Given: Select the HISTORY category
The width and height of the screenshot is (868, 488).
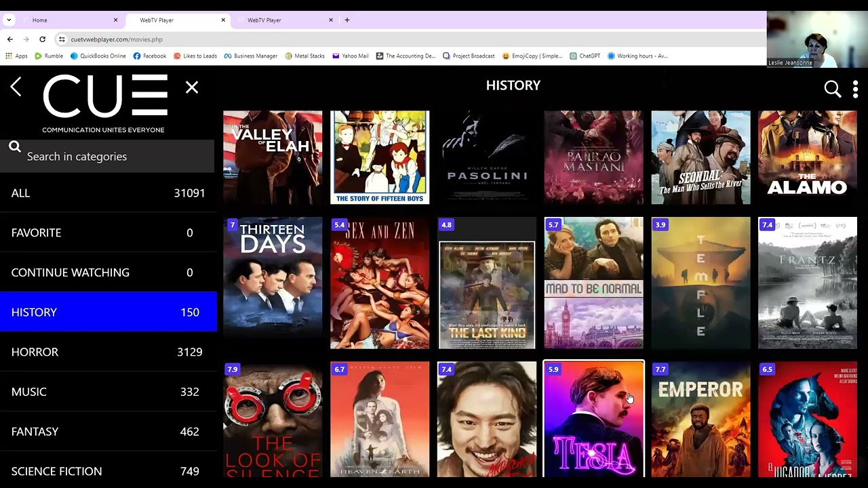Looking at the screenshot, I should click(108, 312).
